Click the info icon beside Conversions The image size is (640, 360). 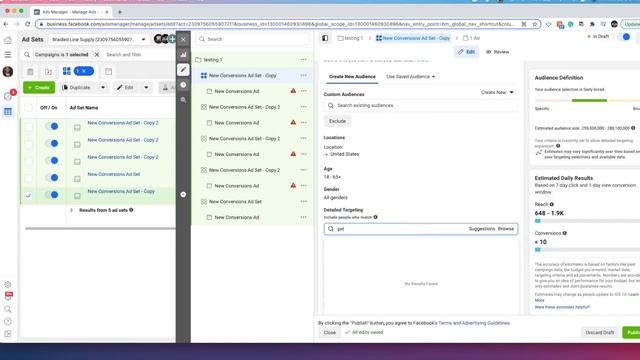564,233
